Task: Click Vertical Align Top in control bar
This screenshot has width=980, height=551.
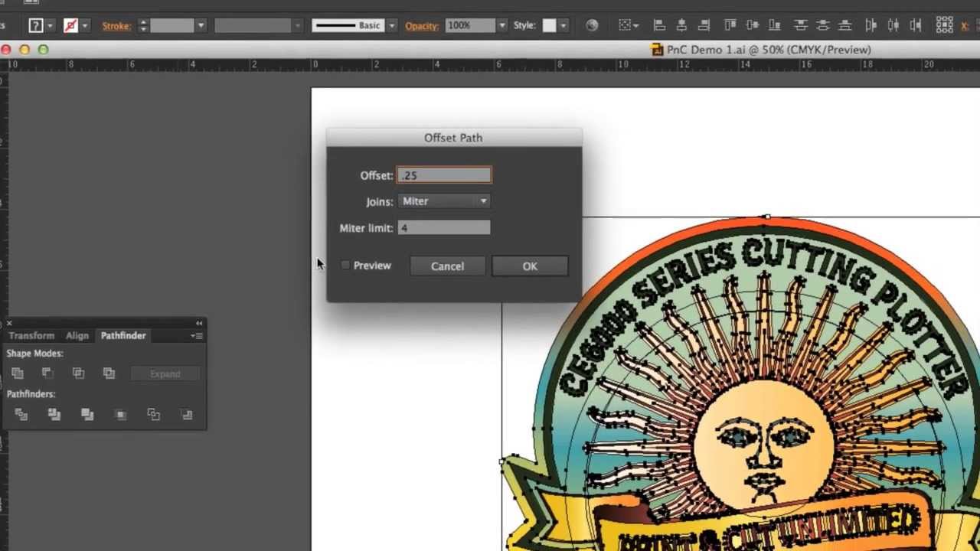Action: (x=730, y=25)
